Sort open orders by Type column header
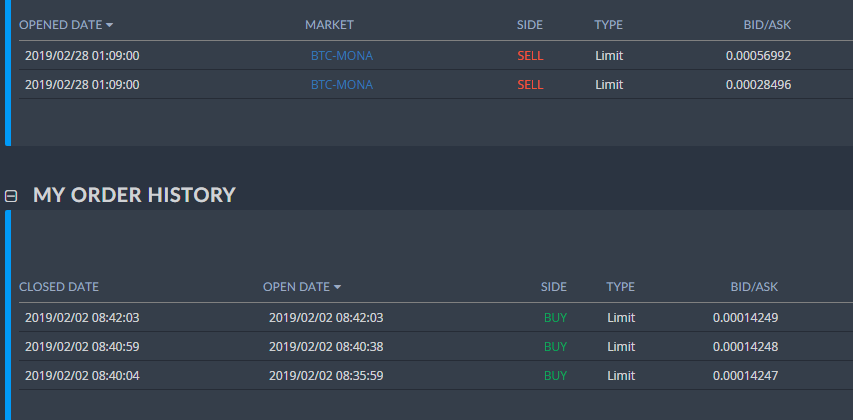 pos(608,24)
